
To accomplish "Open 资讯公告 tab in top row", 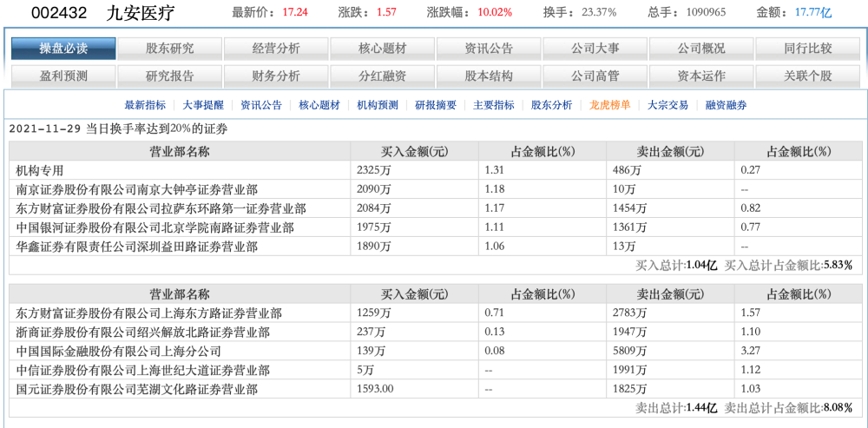I will [x=489, y=49].
